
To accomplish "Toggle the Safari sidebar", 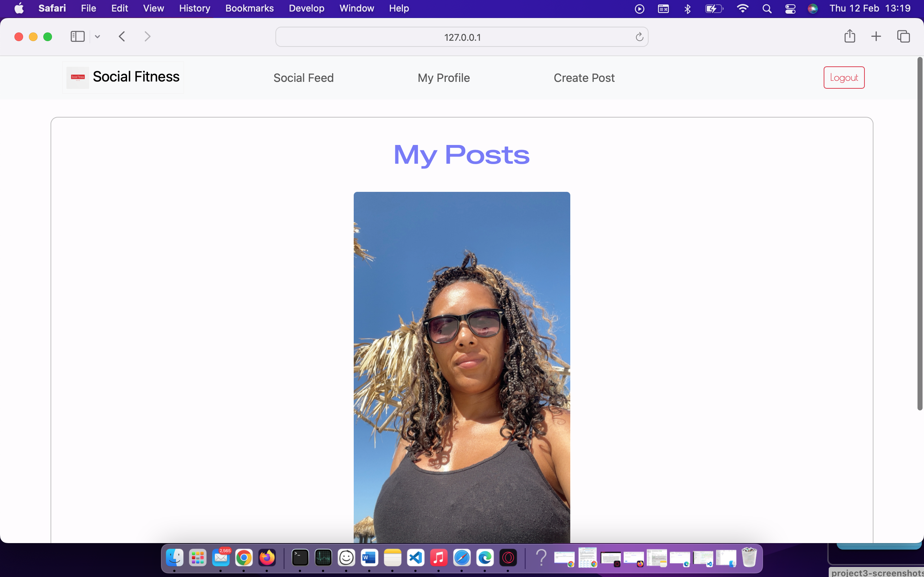I will pyautogui.click(x=77, y=36).
